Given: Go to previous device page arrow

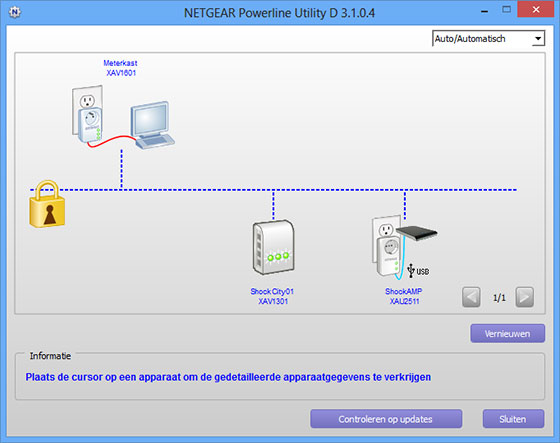Looking at the screenshot, I should [471, 297].
